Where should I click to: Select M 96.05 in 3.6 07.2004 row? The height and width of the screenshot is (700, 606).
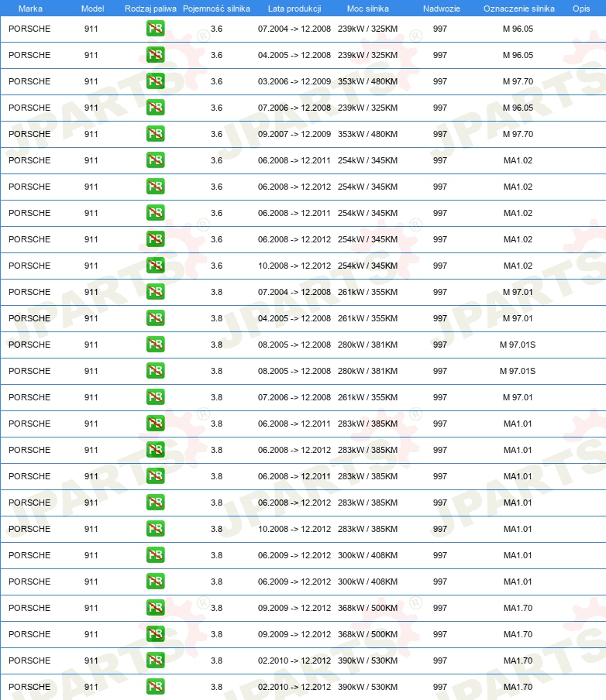pos(518,29)
